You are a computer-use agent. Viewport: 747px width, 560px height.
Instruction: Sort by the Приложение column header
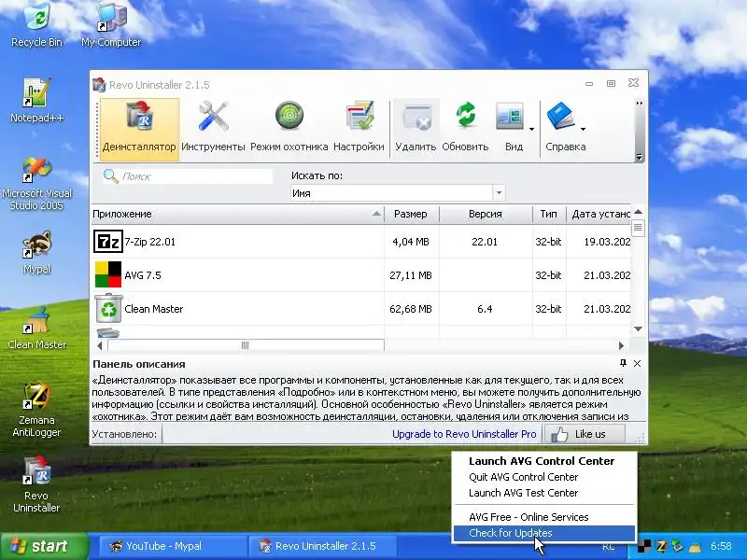[237, 214]
